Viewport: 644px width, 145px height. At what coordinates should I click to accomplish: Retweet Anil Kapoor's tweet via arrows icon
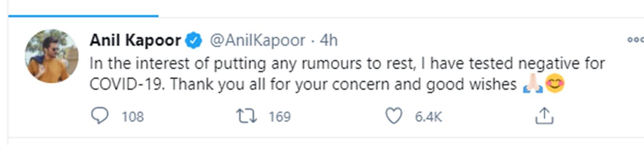tap(246, 116)
